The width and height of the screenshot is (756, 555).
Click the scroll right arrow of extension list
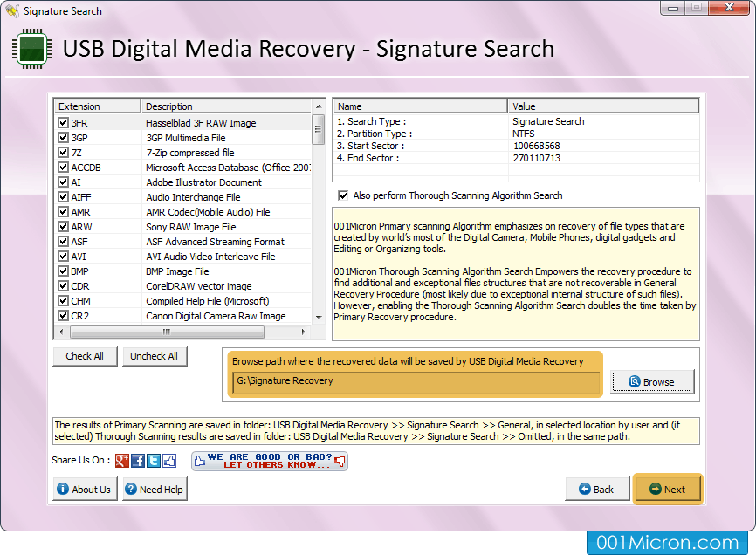point(303,332)
